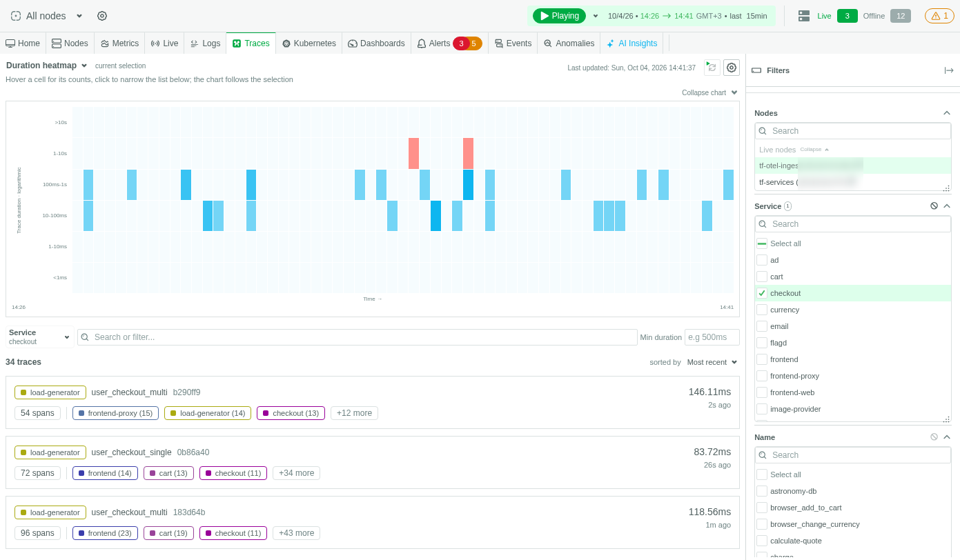Check the cart service checkbox
Screen dimensions: 960x560
click(762, 277)
